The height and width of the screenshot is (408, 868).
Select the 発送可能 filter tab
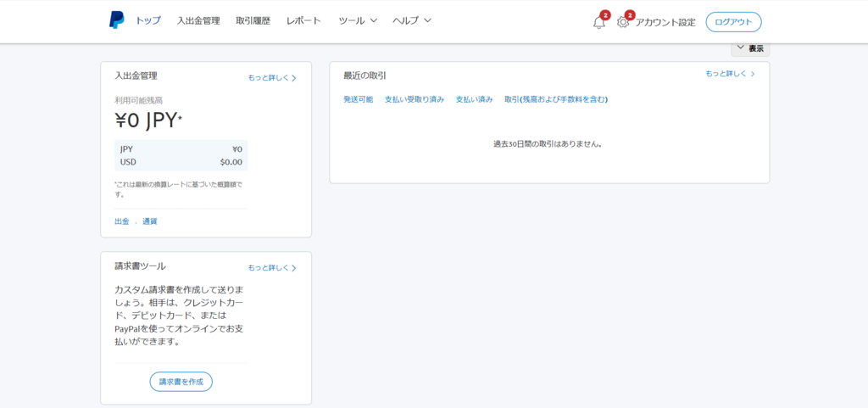359,99
